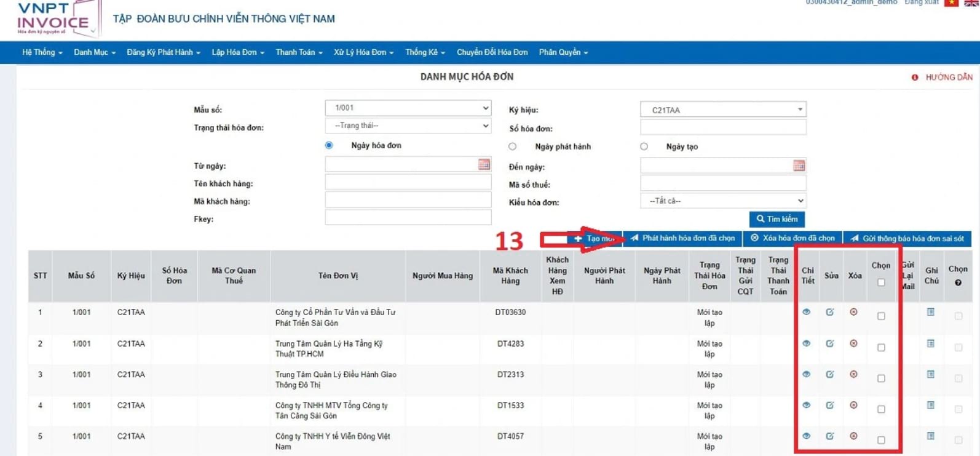Screen dimensions: 980x456
Task: Click the Mã số thuế input field
Action: coord(723,183)
